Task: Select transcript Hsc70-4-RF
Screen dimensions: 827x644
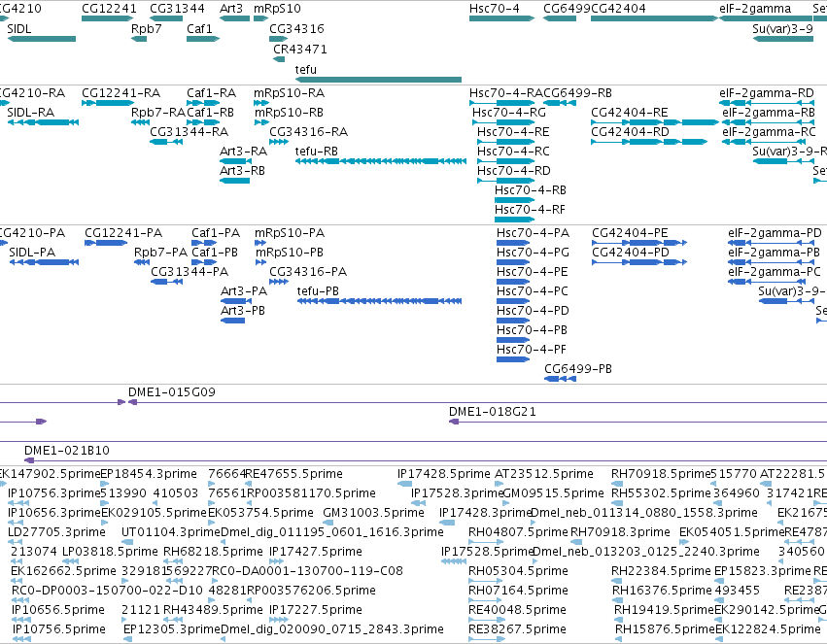Action: pyautogui.click(x=514, y=220)
